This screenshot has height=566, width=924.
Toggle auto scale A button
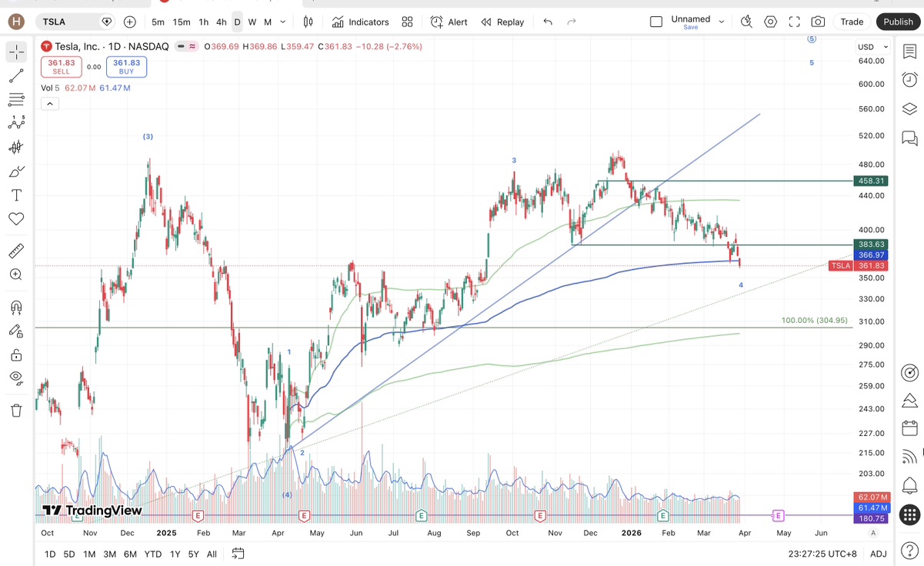point(872,533)
